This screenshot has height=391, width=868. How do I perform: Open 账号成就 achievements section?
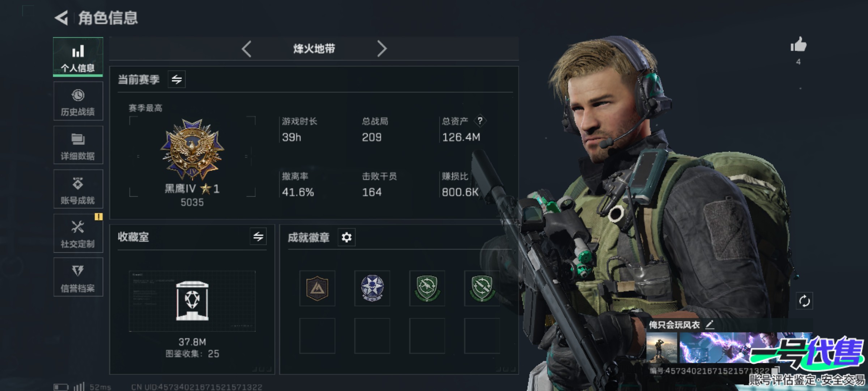[78, 189]
